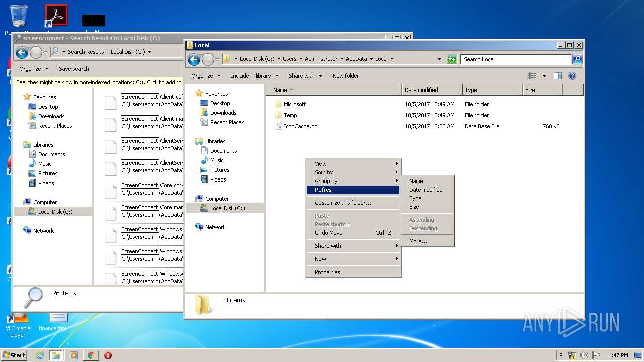
Task: Open the VLC media player desktop icon
Action: (18, 325)
